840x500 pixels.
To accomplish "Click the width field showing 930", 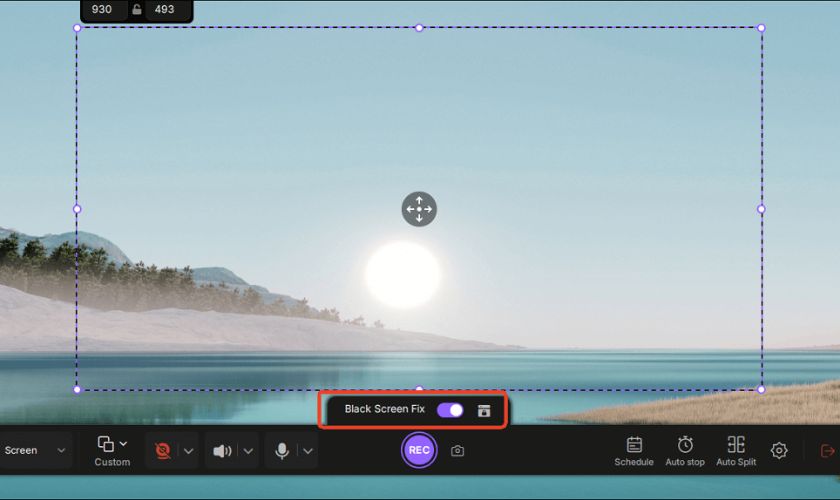I will pos(102,10).
